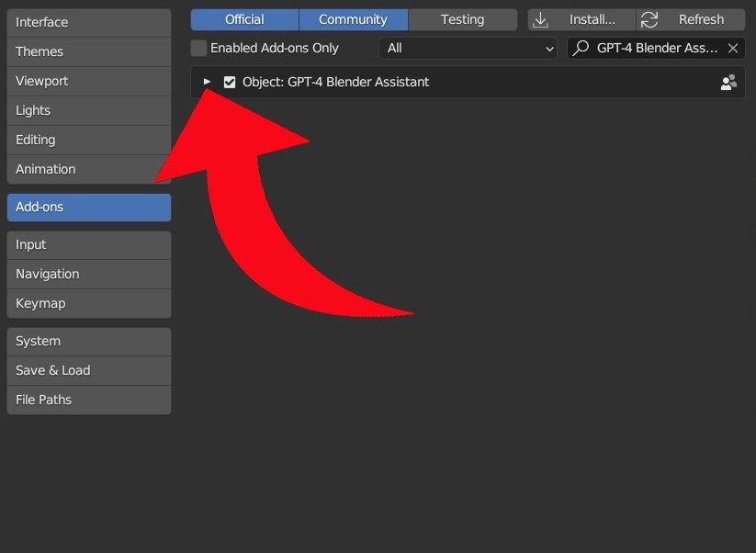Check Enabled Add-ons Only checkbox
756x553 pixels.
coord(198,48)
